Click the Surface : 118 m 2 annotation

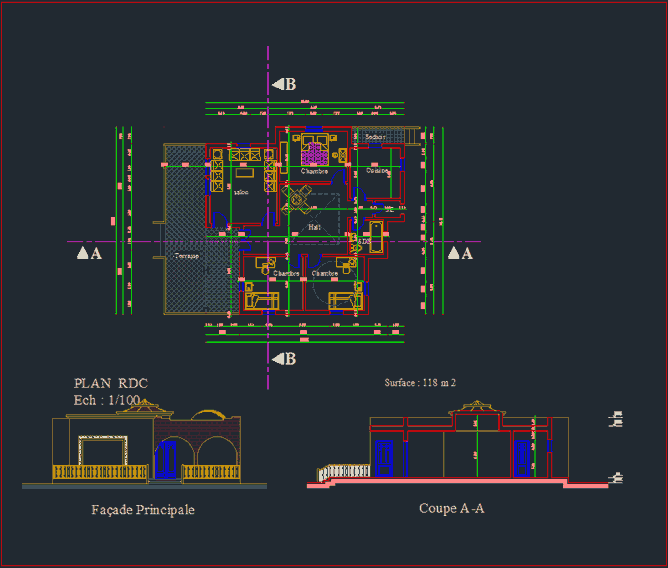click(x=420, y=382)
